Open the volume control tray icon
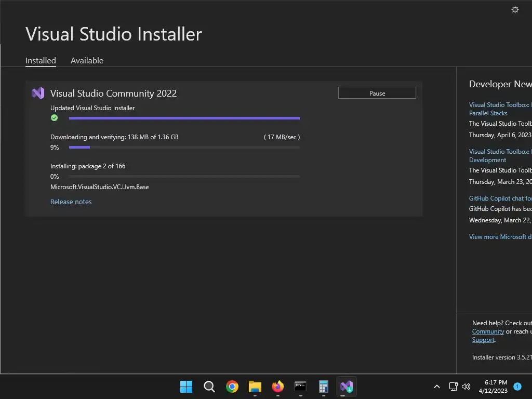 pos(466,387)
